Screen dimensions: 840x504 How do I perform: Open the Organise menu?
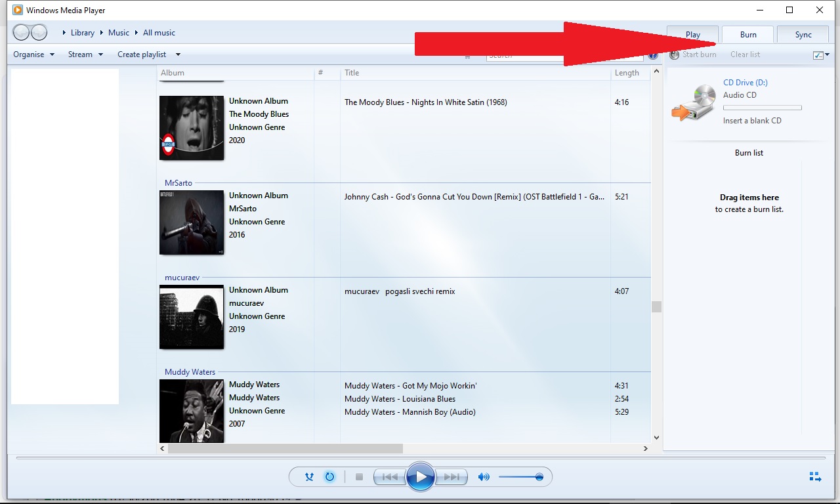click(33, 54)
